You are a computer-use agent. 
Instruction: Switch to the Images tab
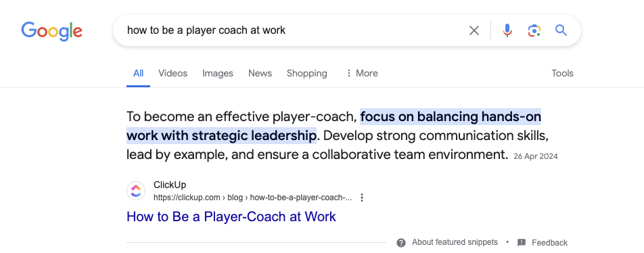point(218,73)
